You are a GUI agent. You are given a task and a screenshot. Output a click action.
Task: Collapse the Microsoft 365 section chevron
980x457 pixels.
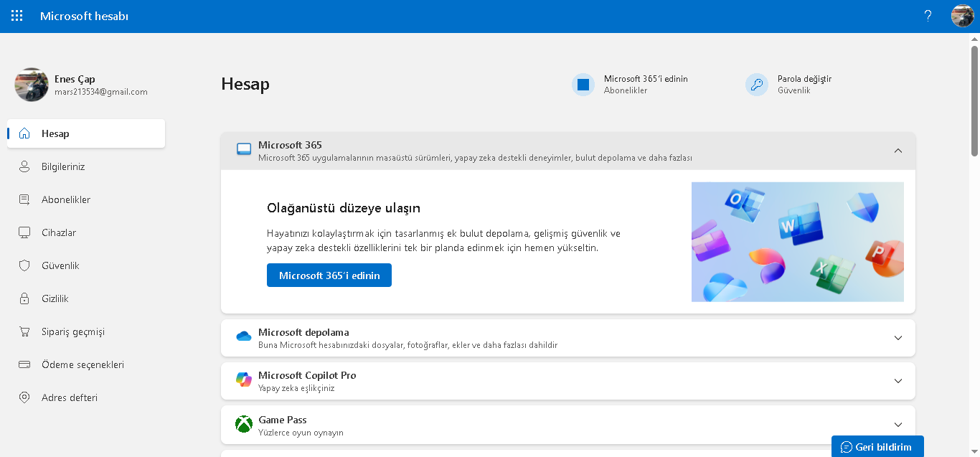(897, 151)
